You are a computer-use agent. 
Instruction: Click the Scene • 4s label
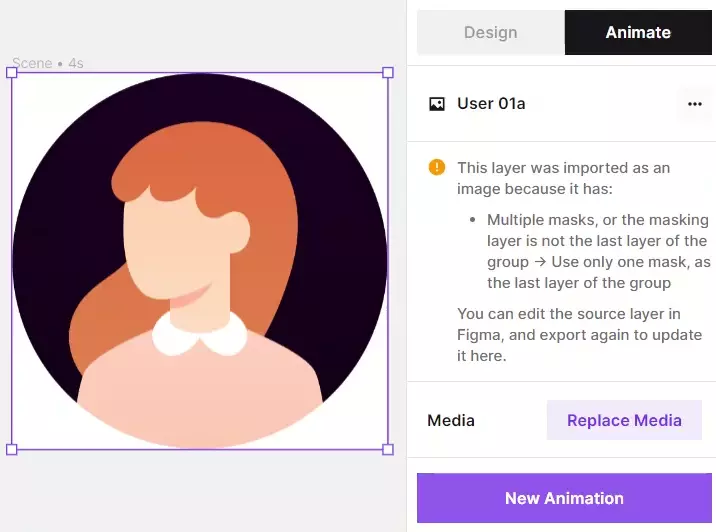pyautogui.click(x=47, y=63)
